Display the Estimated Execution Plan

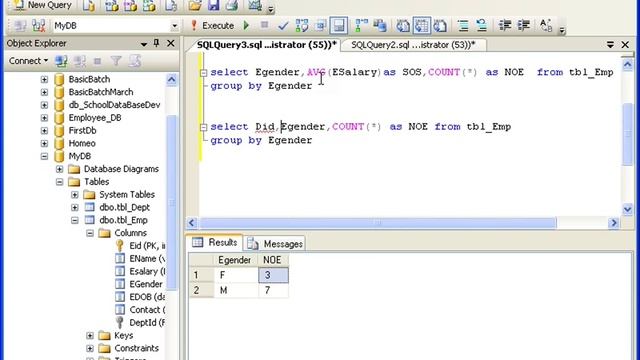point(302,26)
